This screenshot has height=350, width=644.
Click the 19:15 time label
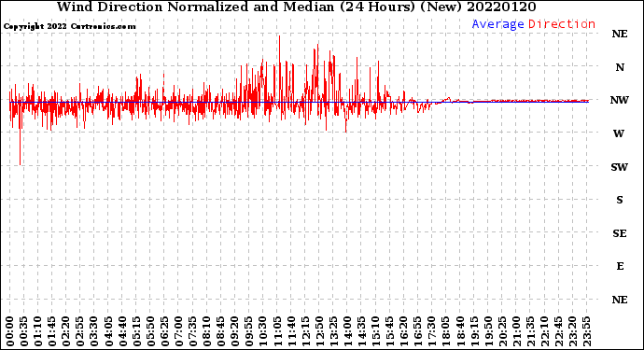474,331
